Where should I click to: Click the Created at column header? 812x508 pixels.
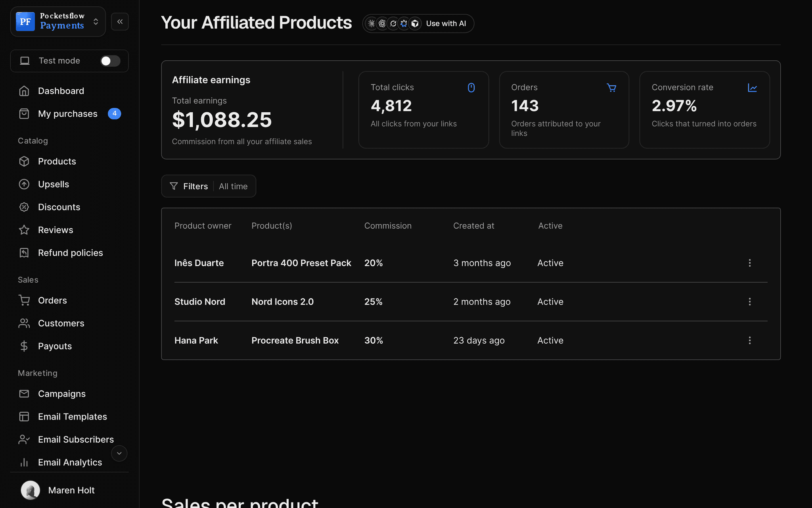473,226
